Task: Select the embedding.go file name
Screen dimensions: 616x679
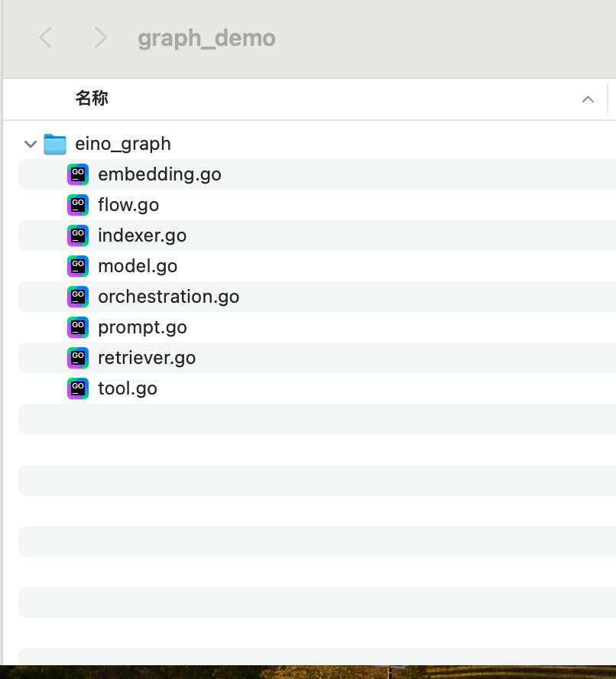Action: click(159, 174)
